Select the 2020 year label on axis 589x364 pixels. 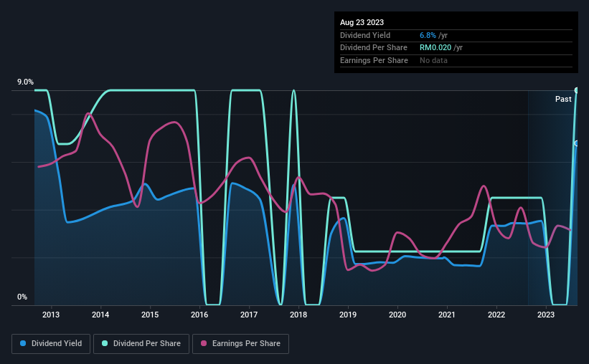point(397,315)
